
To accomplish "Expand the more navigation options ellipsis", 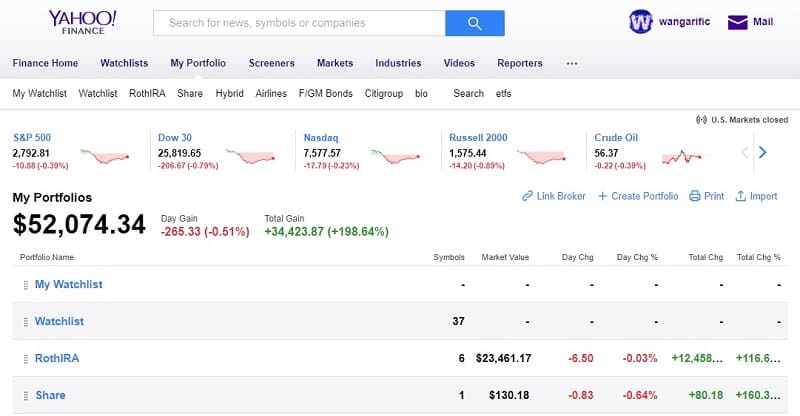I will click(571, 63).
